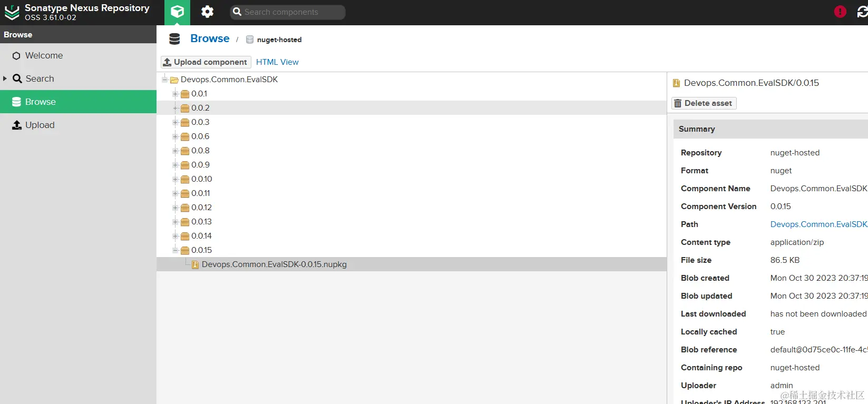Viewport: 868px width, 404px height.
Task: Expand the 0.0.14 version node
Action: pos(175,236)
